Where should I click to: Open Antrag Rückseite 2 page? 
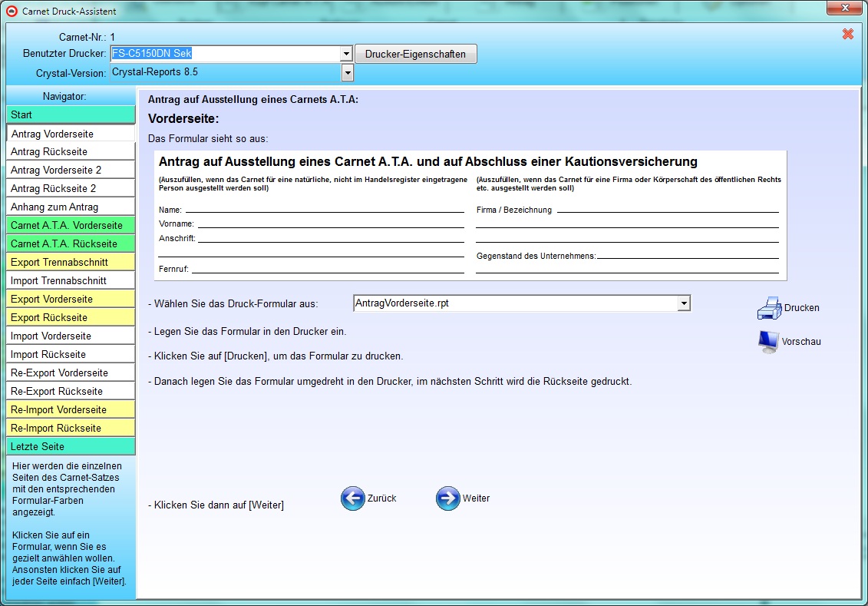click(x=71, y=188)
